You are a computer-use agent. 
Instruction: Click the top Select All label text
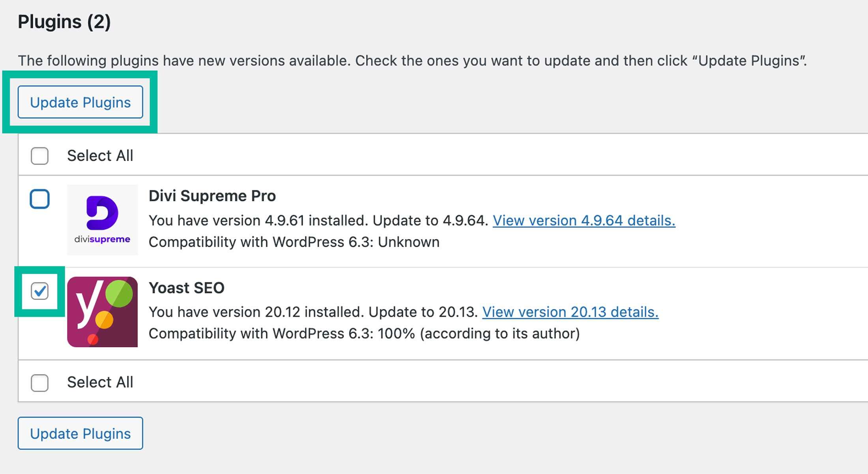click(100, 156)
